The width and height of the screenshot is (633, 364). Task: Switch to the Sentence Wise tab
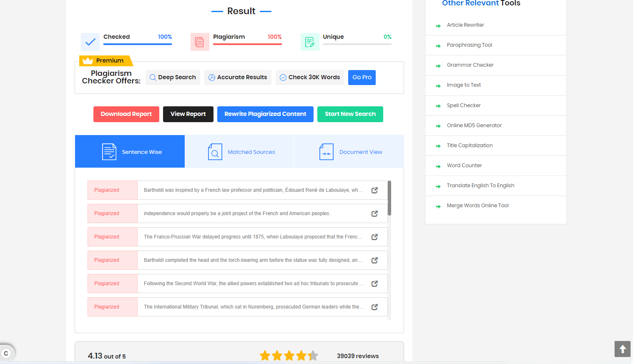click(130, 151)
